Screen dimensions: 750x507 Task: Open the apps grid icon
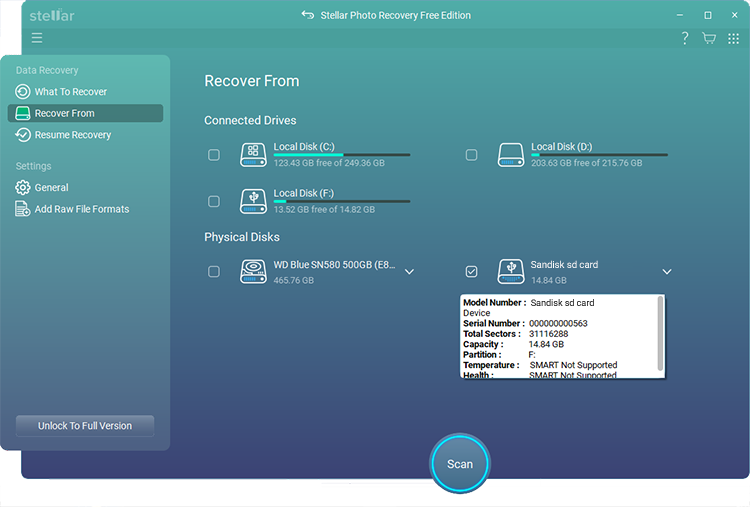[x=733, y=38]
